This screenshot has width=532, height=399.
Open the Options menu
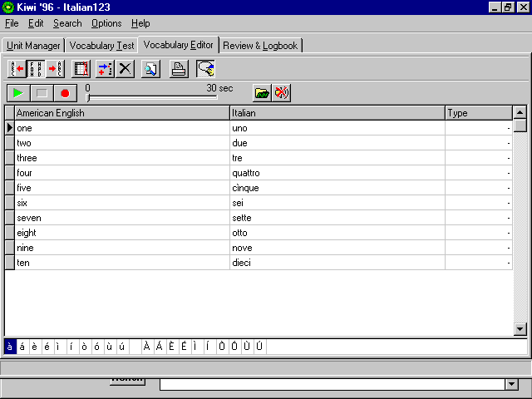[106, 23]
